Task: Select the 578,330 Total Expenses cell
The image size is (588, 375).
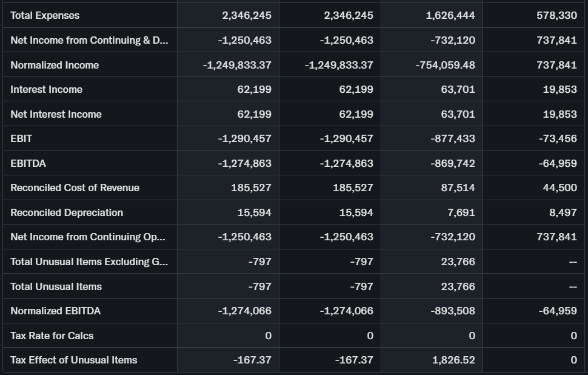Action: 556,15
